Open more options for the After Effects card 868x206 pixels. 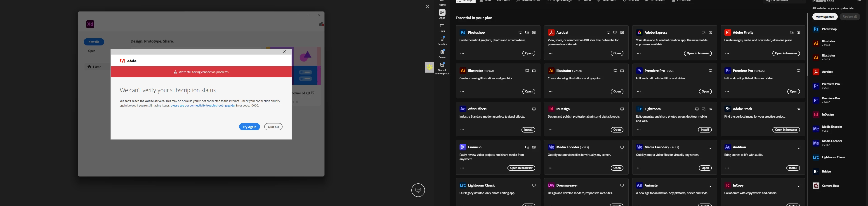click(x=462, y=130)
